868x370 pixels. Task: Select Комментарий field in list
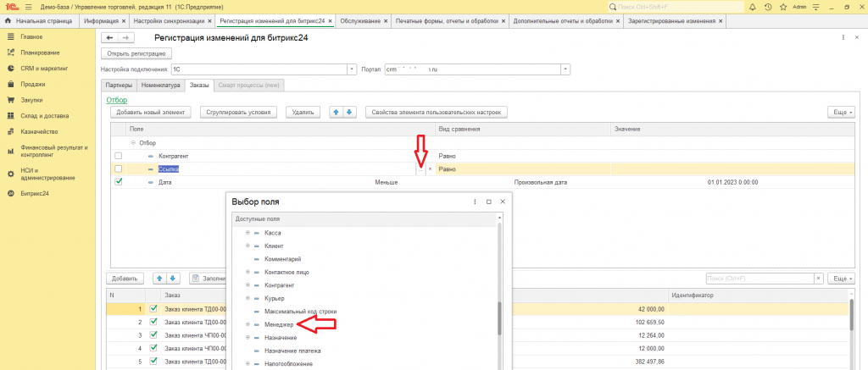[283, 259]
